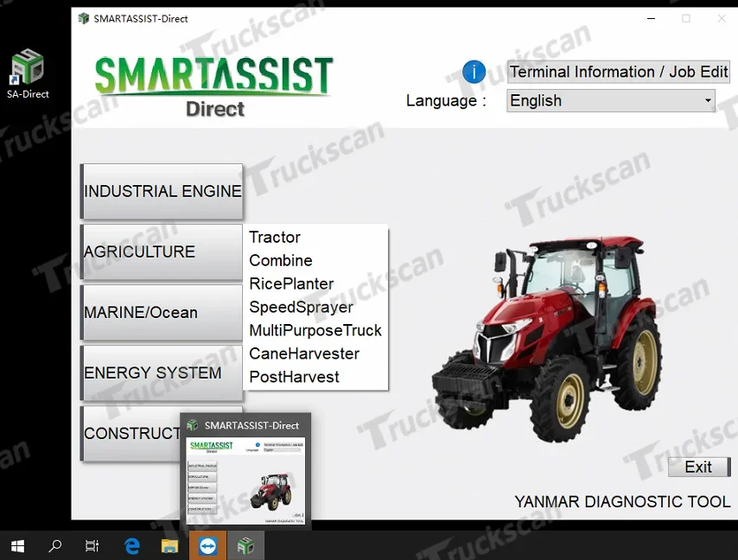Open Windows Search from the taskbar
The width and height of the screenshot is (738, 560).
pyautogui.click(x=54, y=545)
